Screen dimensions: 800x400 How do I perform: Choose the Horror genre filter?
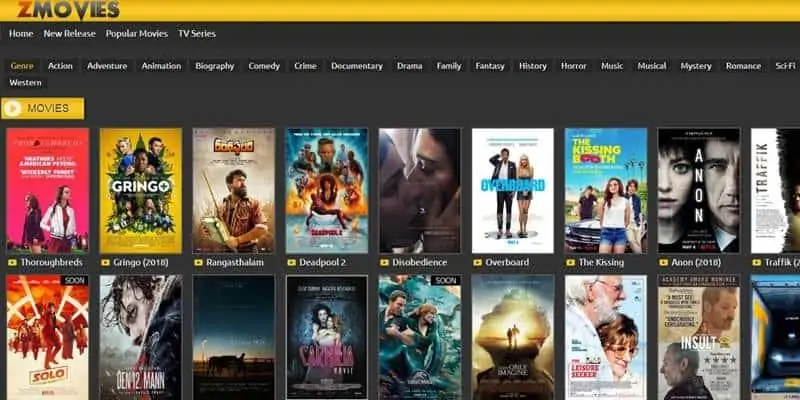click(573, 66)
